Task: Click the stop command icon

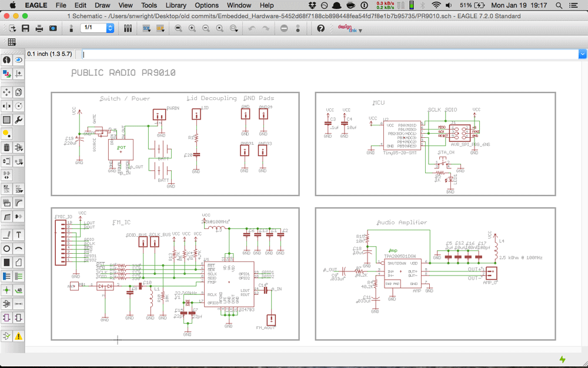Action: point(284,28)
